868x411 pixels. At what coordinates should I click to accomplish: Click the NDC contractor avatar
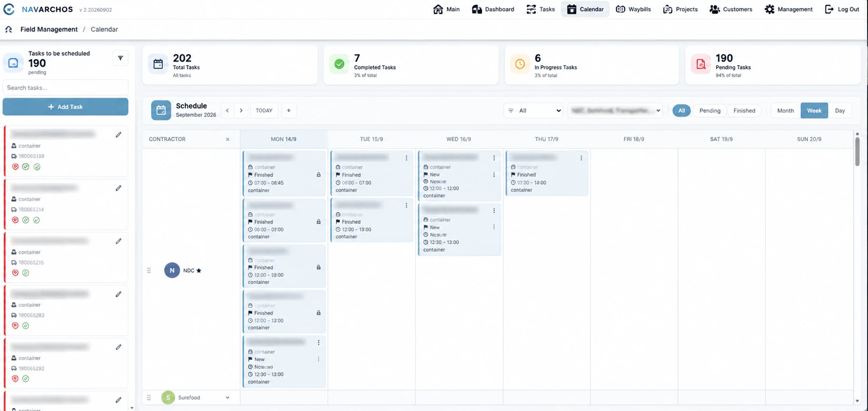(172, 270)
